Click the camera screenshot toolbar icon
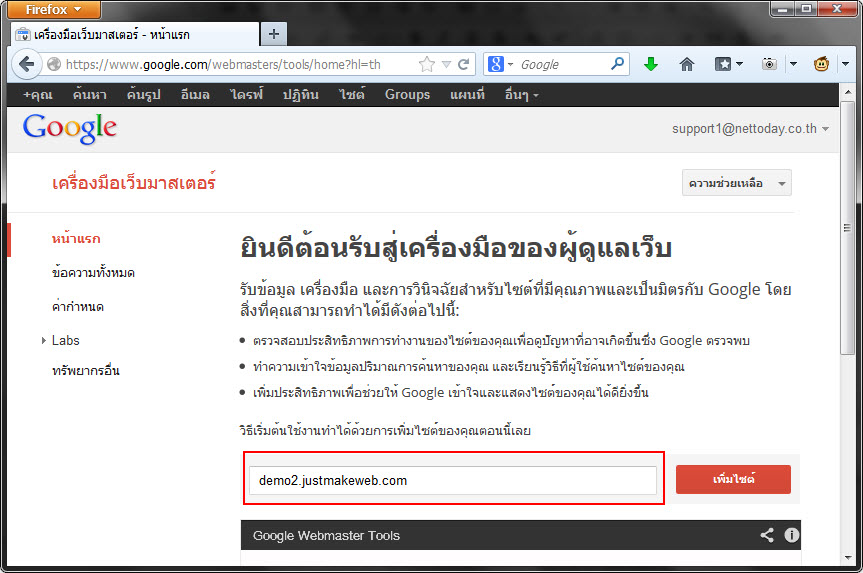863x573 pixels. (769, 64)
